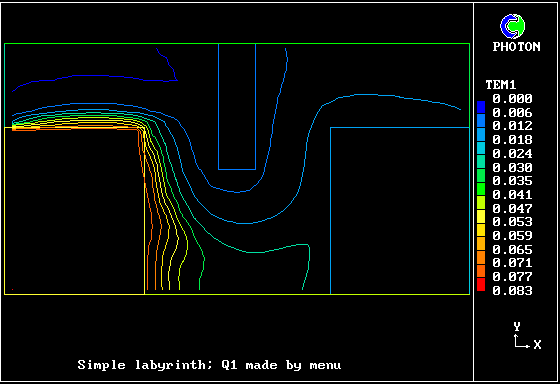Viewport: 560px width, 384px height.
Task: Click the TEM1 legend title
Action: pyautogui.click(x=501, y=85)
